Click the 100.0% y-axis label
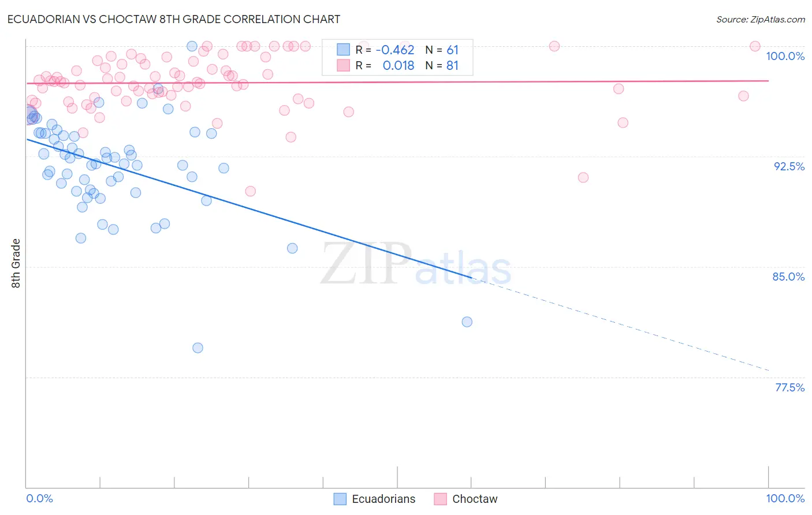812x515 pixels. coord(785,56)
